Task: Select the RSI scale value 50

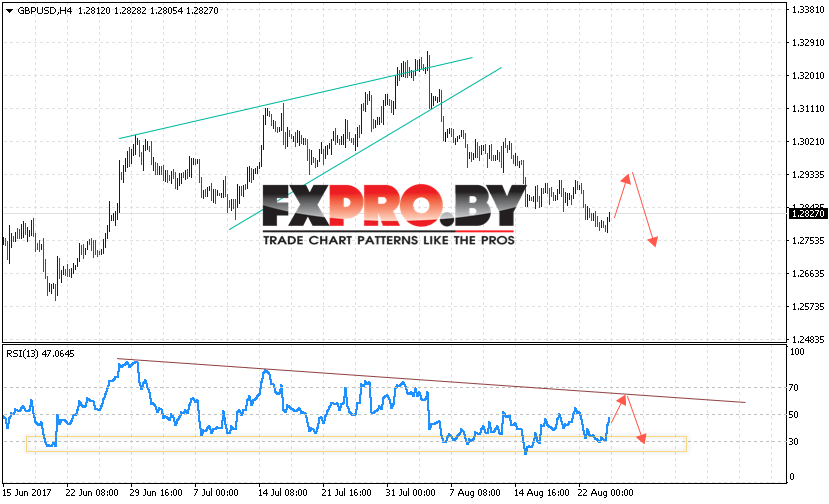Action: (794, 415)
